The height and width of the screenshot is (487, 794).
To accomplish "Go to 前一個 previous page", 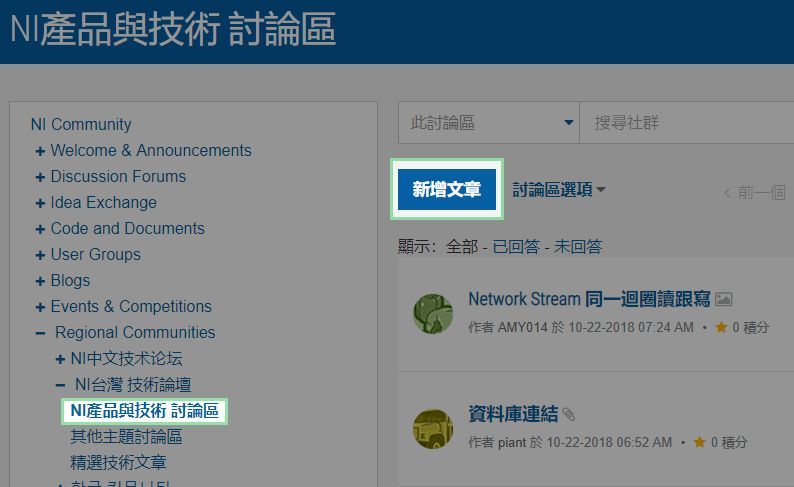I will 755,192.
